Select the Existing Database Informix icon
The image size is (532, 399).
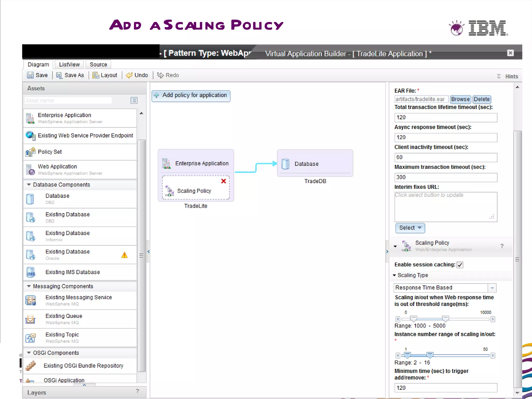pos(30,236)
